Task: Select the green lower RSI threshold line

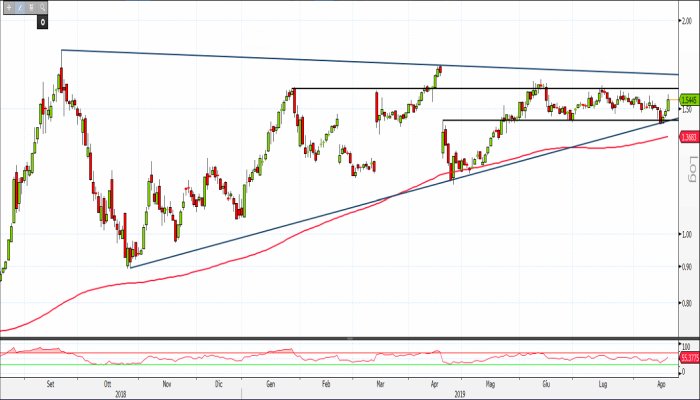Action: point(300,365)
